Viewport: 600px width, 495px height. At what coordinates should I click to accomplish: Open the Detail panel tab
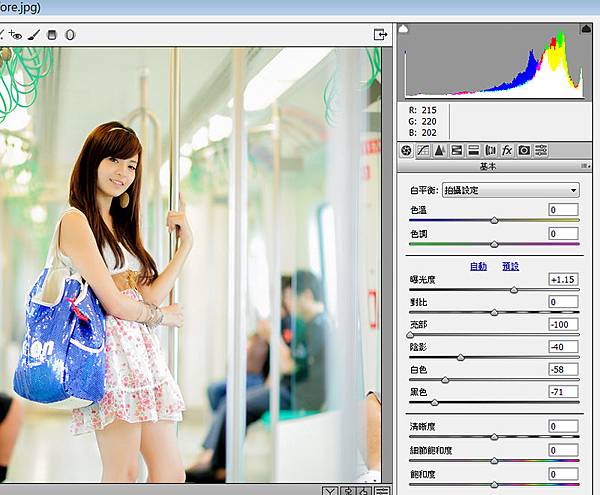click(439, 150)
